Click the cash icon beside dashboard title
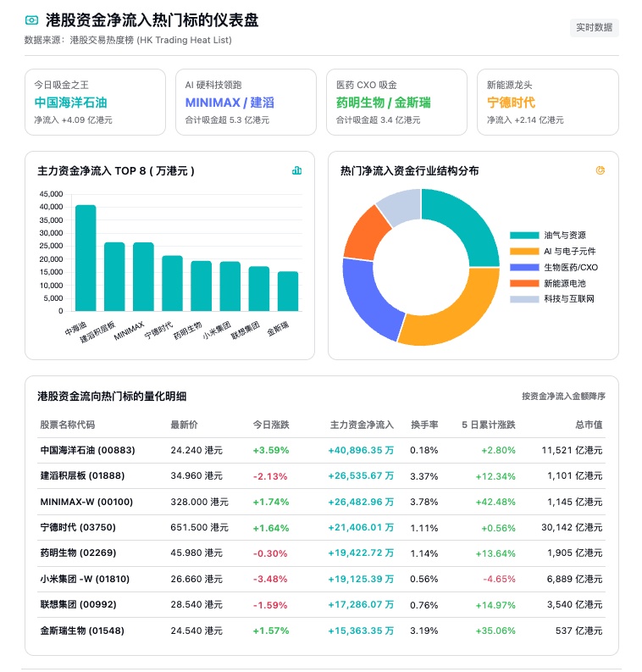Screen dimensions: 642x672 coord(31,20)
